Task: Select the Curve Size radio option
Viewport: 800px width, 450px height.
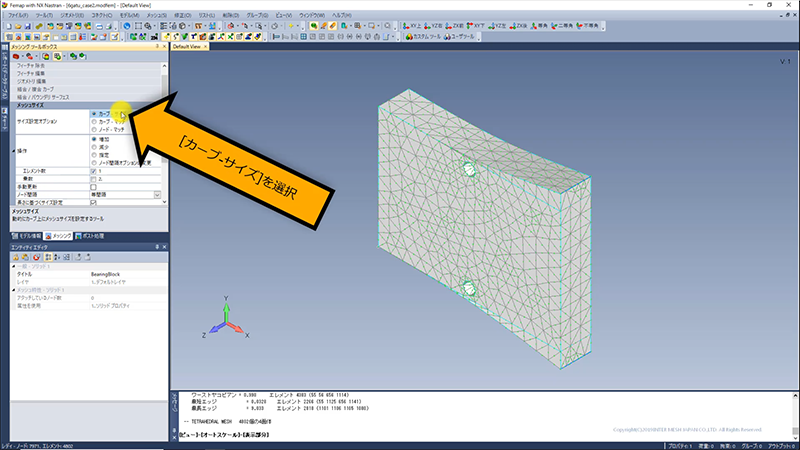Action: coord(94,114)
